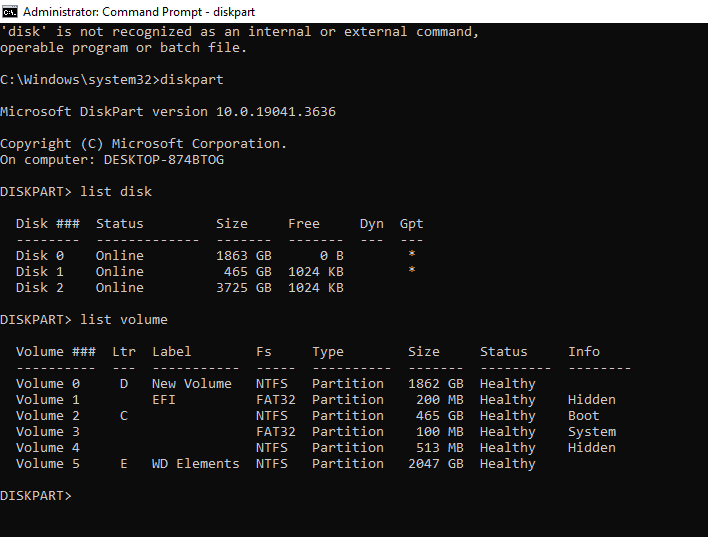Click the '513 MB' size of Volume 4
This screenshot has height=537, width=708.
[440, 448]
